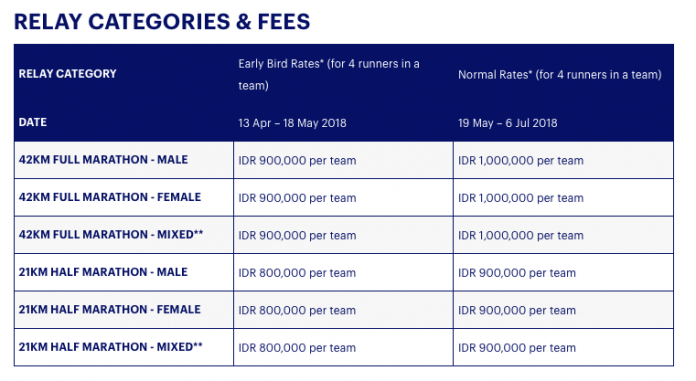Click normal rate fee for 42KM Male

pos(521,160)
